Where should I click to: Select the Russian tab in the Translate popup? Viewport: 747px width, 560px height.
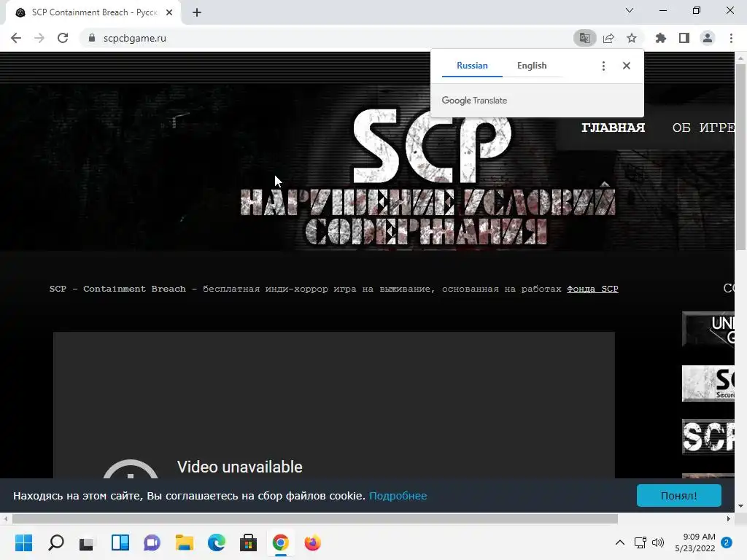[472, 66]
